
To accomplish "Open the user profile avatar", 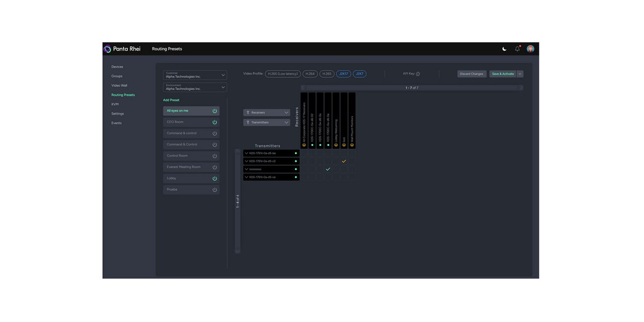I will (530, 49).
